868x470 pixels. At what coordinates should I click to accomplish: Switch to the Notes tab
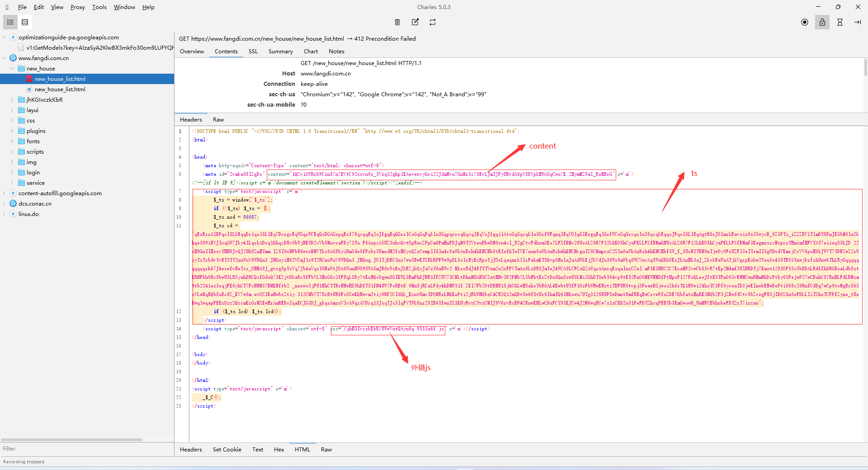[x=336, y=52]
